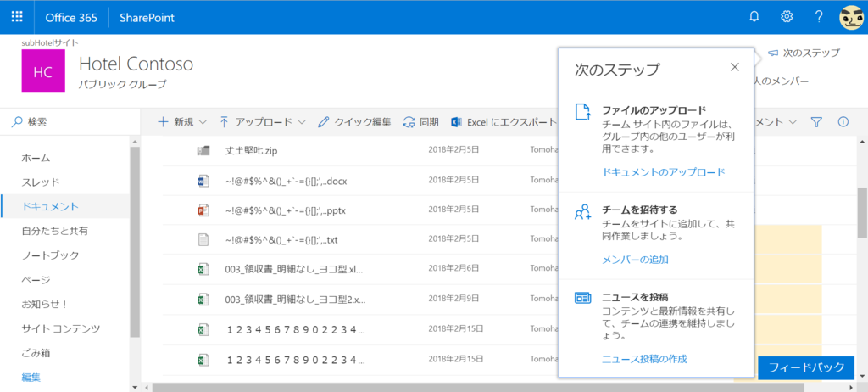Open user profile avatar menu
Image resolution: width=868 pixels, height=392 pixels.
click(x=851, y=17)
